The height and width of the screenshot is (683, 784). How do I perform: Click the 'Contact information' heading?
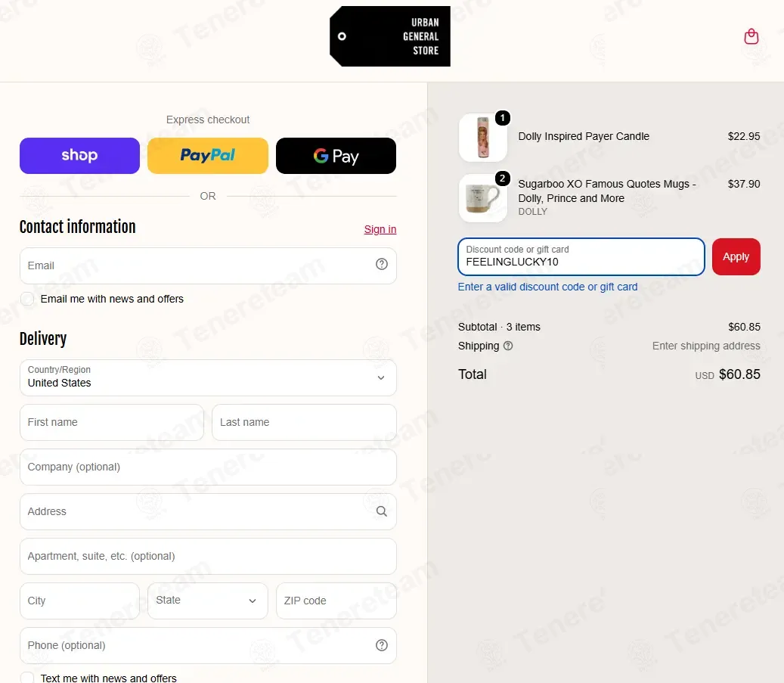78,227
